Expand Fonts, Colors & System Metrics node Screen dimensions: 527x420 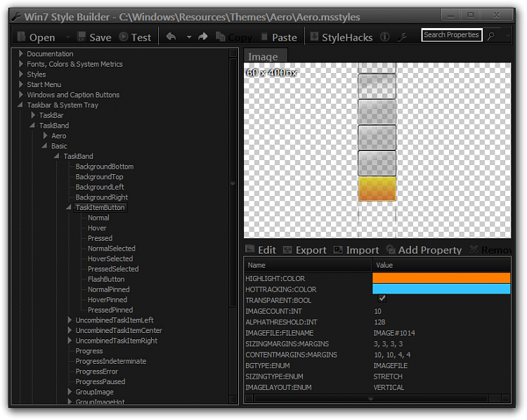coord(21,64)
